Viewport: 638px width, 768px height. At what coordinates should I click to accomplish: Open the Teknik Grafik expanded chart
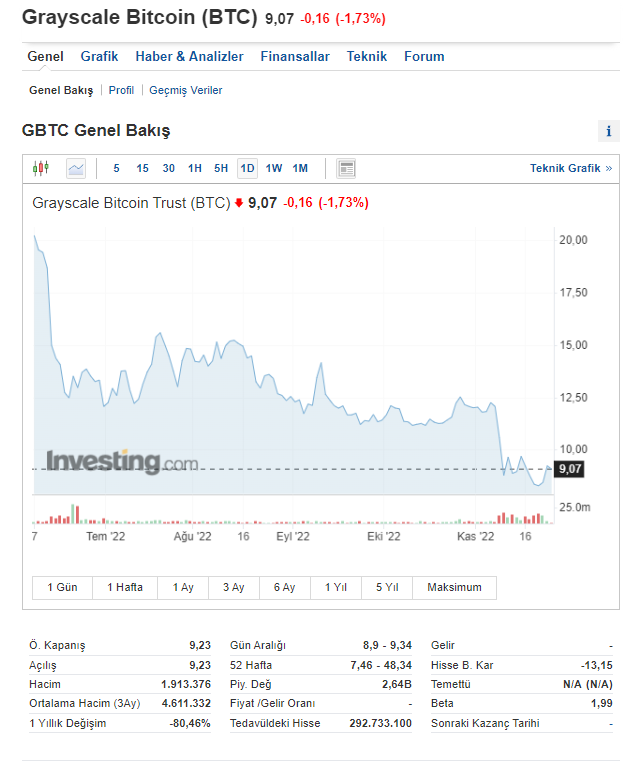click(x=570, y=168)
